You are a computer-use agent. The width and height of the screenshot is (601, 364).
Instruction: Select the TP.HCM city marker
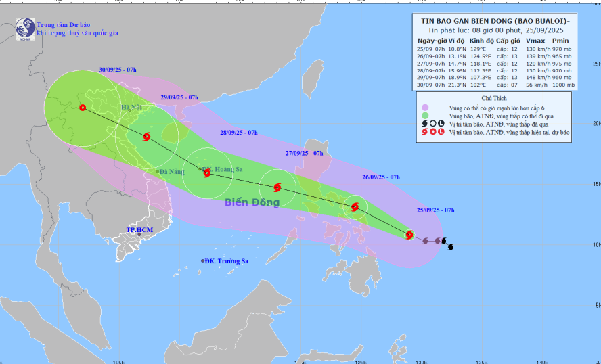click(x=139, y=235)
